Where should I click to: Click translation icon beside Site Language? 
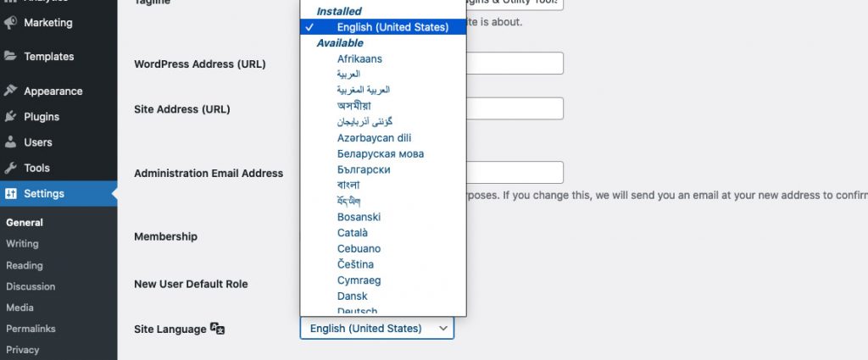pos(218,329)
